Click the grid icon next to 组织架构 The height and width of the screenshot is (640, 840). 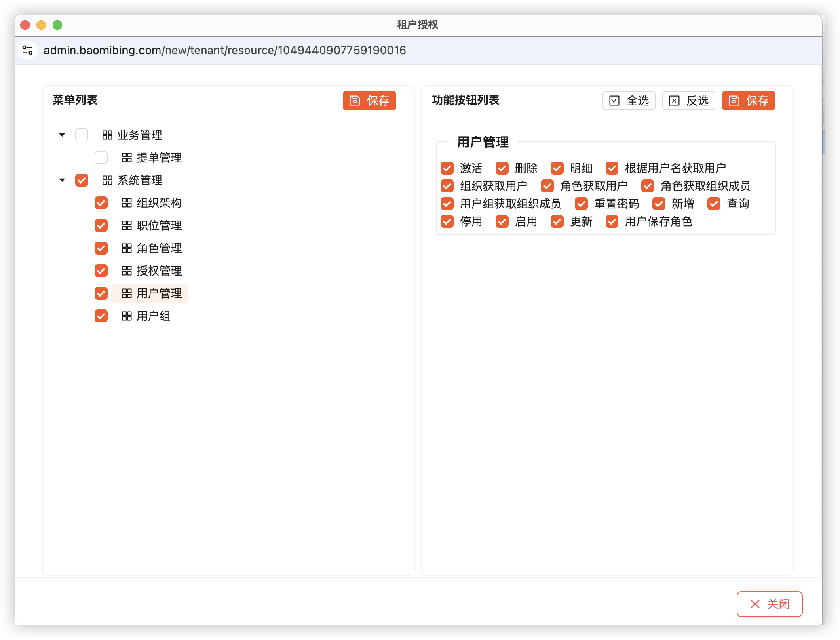pyautogui.click(x=127, y=203)
